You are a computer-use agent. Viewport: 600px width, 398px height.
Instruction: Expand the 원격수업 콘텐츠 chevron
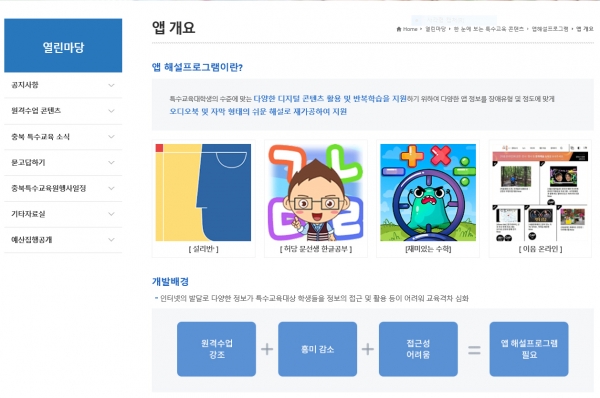click(x=111, y=111)
